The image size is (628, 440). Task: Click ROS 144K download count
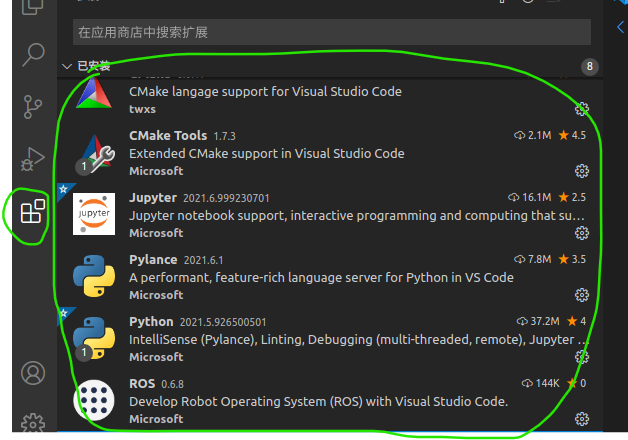pos(540,384)
